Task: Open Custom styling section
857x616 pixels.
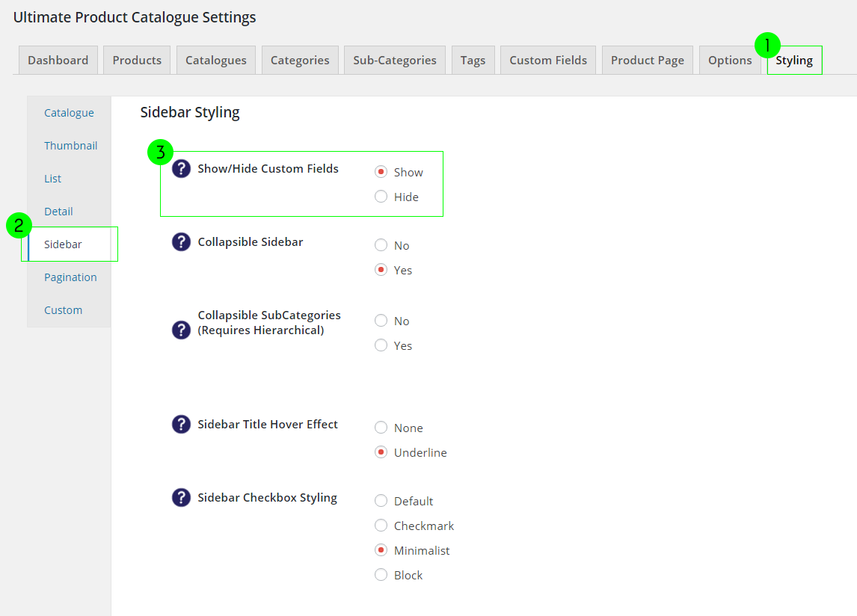Action: [x=63, y=310]
